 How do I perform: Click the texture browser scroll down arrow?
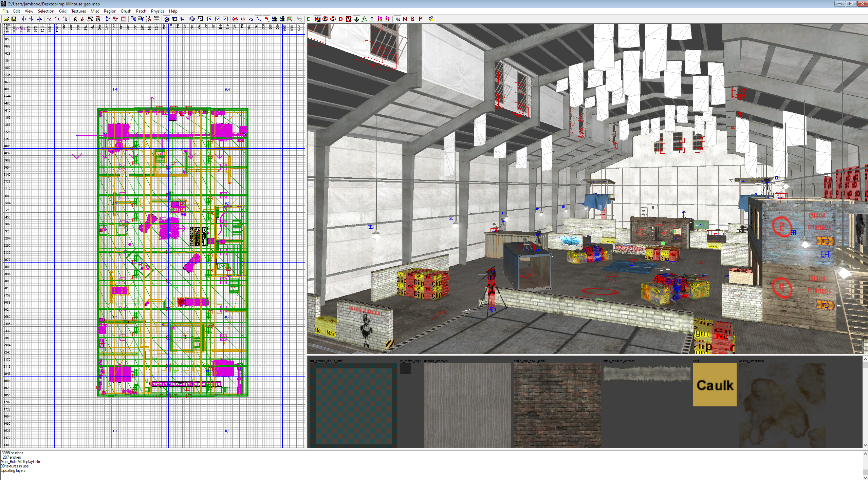865,445
